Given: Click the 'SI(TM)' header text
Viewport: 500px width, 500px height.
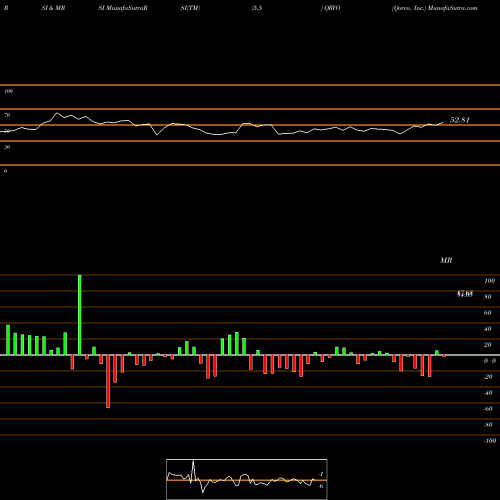Looking at the screenshot, I should tap(190, 8).
